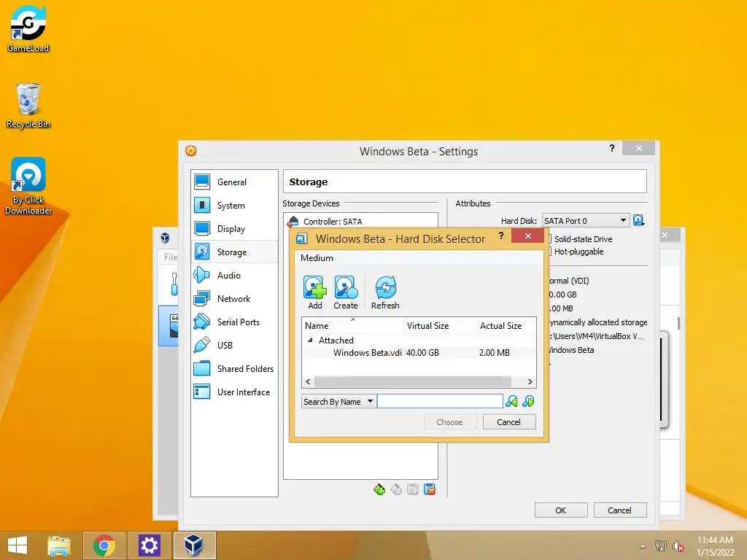The width and height of the screenshot is (747, 560).
Task: Open Google Chrome from the taskbar
Action: point(104,545)
